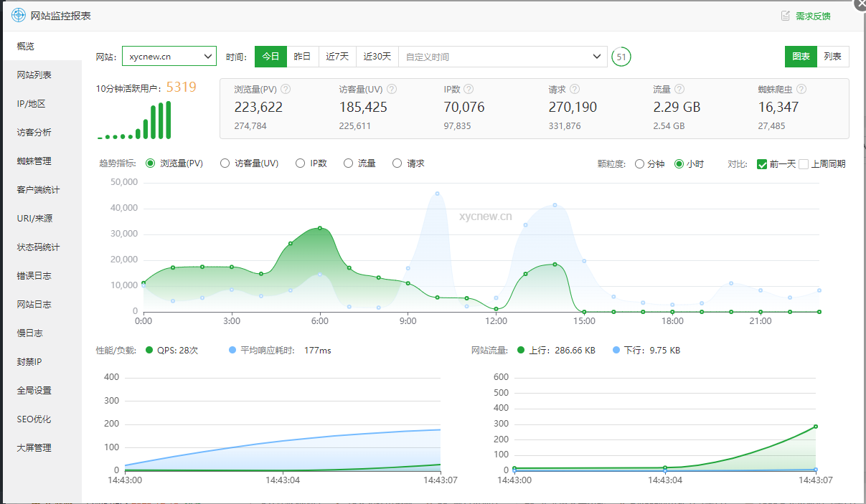Open 慢日志 sidebar item
Image resolution: width=866 pixels, height=504 pixels.
tap(42, 333)
